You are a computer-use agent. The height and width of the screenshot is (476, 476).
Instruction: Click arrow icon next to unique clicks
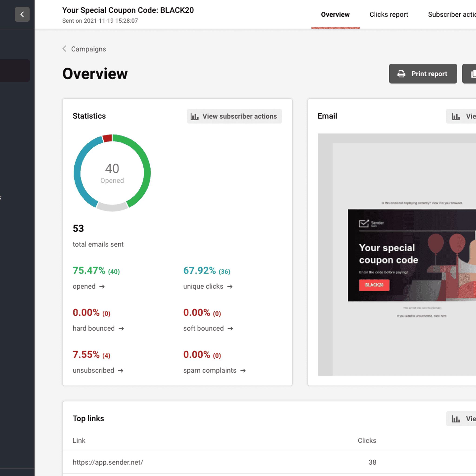230,287
